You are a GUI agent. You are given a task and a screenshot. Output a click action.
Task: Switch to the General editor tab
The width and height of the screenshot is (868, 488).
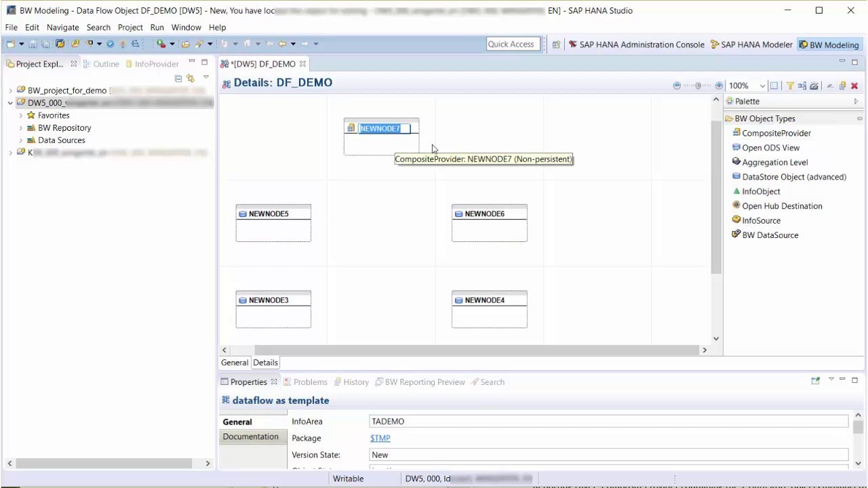pyautogui.click(x=235, y=363)
